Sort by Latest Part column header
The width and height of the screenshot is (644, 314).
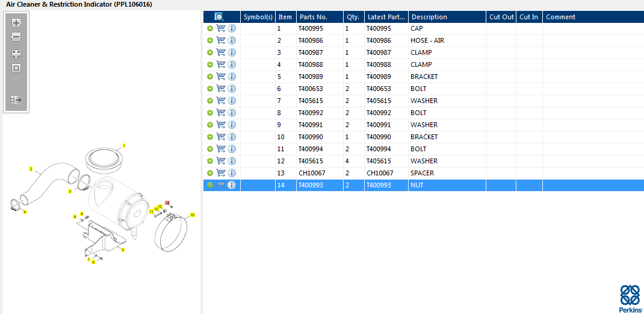coord(386,17)
